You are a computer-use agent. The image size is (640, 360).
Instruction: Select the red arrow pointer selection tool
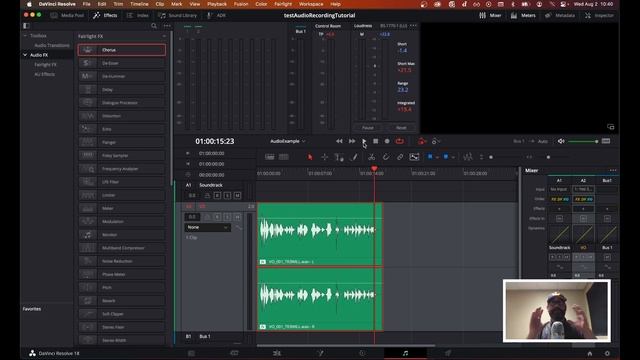pos(310,157)
